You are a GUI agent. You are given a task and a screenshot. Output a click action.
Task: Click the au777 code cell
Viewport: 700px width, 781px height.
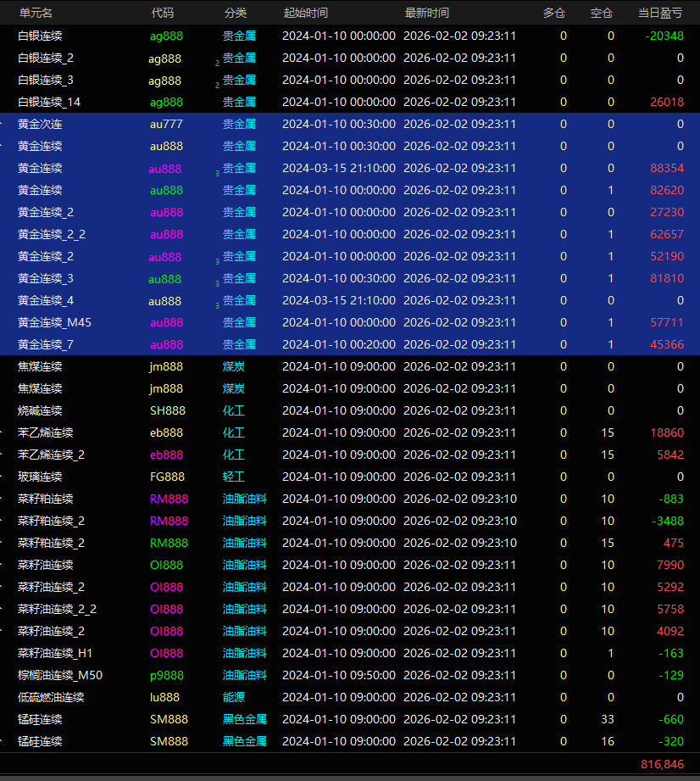(166, 124)
